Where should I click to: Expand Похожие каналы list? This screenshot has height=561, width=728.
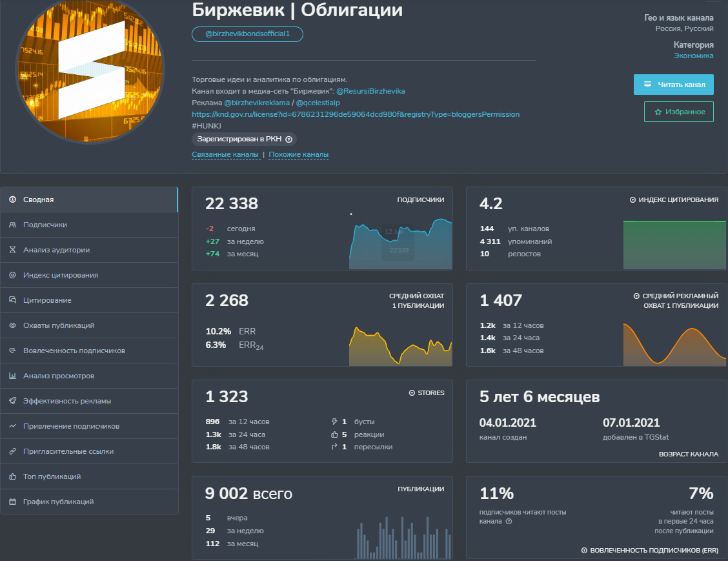(299, 155)
